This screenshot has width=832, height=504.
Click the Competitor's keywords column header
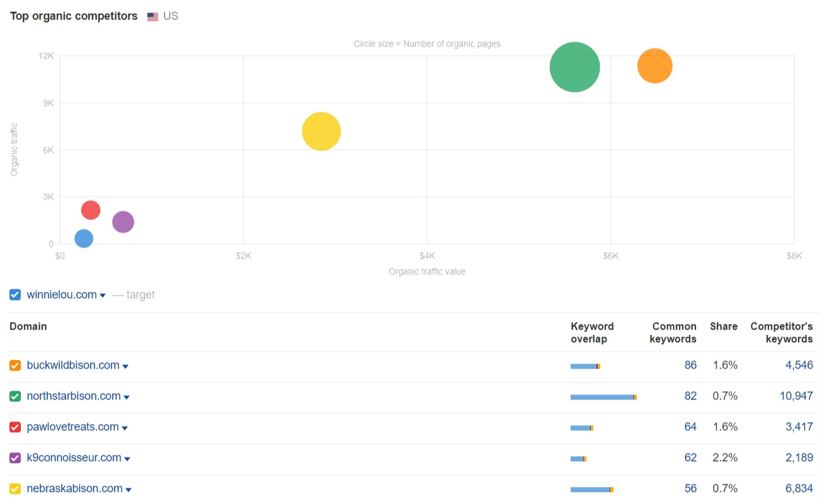pos(781,332)
